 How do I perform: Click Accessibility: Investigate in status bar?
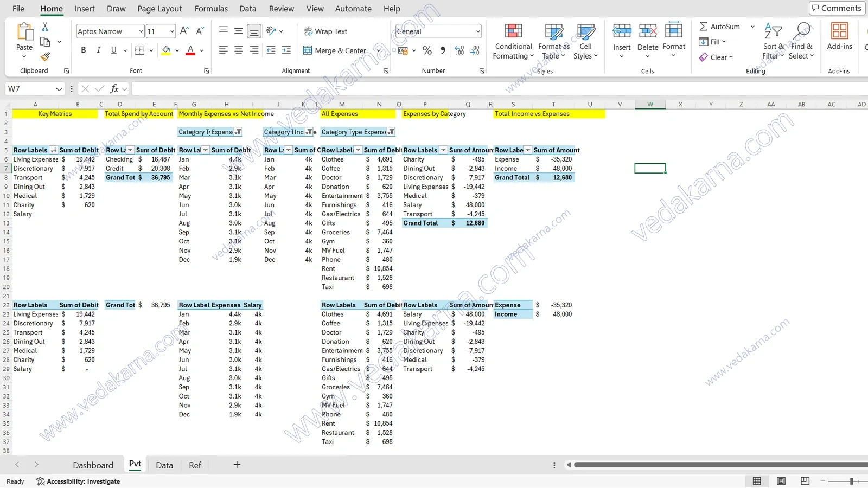click(78, 481)
